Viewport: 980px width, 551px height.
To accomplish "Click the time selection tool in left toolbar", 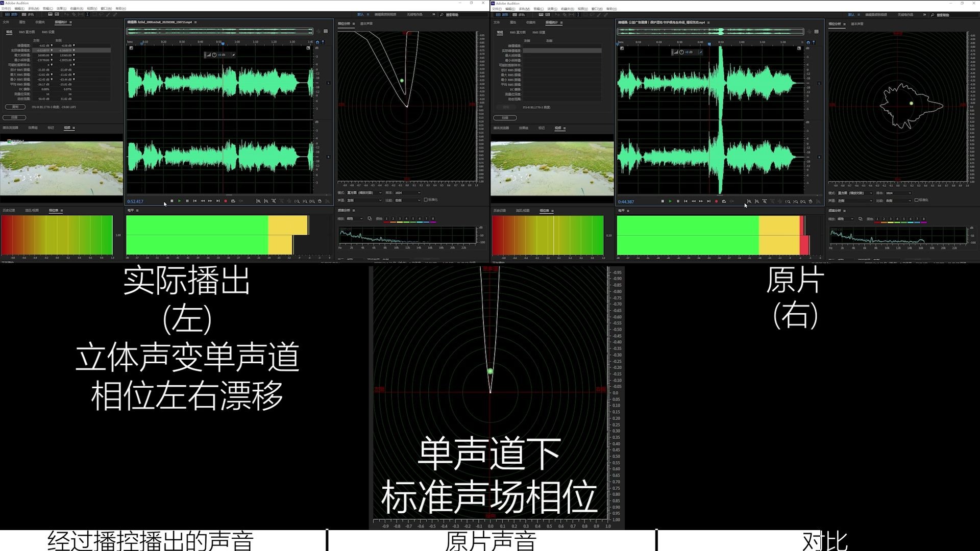I will 87,14.
